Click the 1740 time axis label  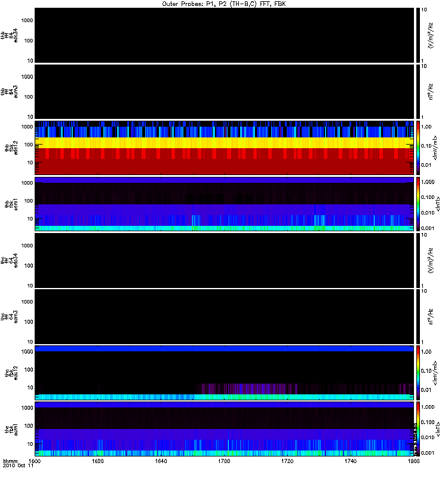click(x=351, y=461)
